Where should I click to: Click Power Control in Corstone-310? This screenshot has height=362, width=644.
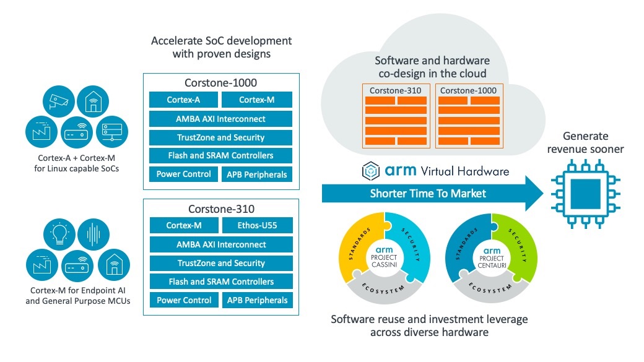click(x=184, y=300)
